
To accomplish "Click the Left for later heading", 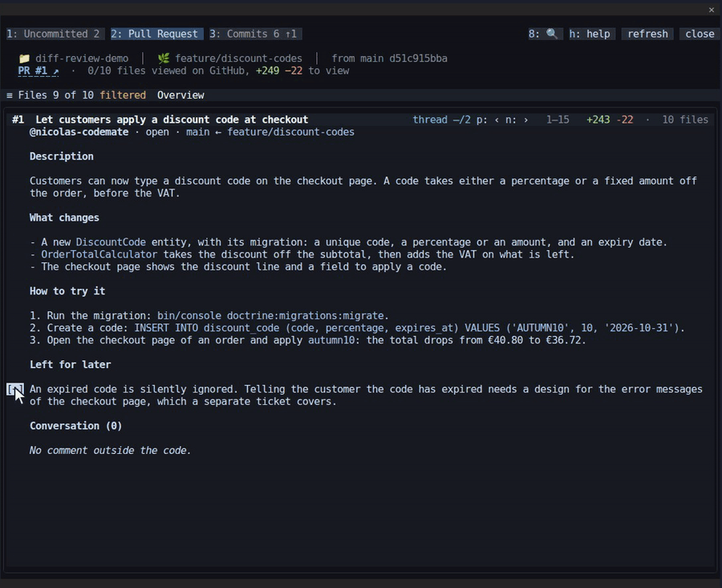I will pos(70,365).
